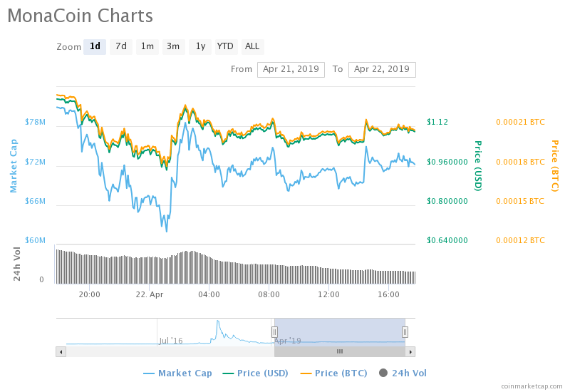Toggle Price (USD) series visibility
570x392 pixels.
click(257, 373)
